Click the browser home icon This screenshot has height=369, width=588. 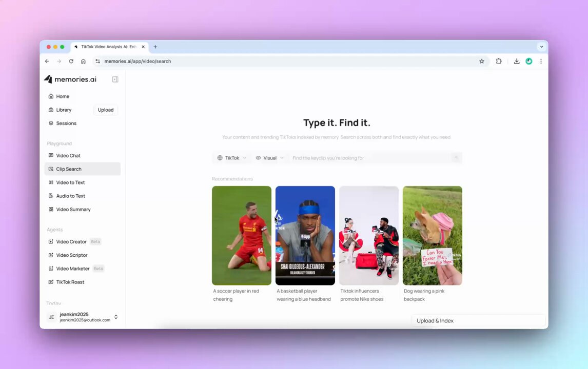point(83,61)
